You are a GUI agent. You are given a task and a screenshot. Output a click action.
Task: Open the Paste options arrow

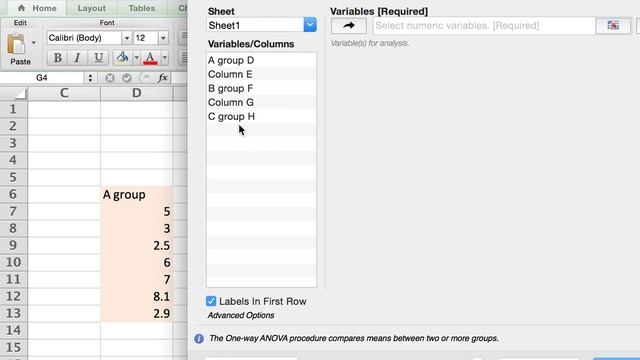33,42
